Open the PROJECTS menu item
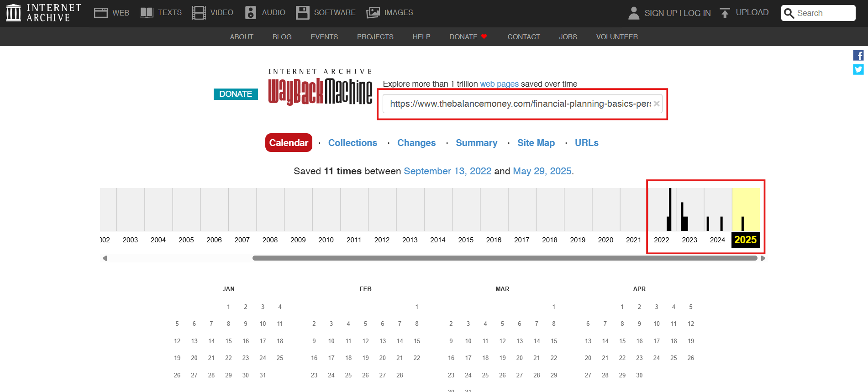This screenshot has height=392, width=868. 375,37
